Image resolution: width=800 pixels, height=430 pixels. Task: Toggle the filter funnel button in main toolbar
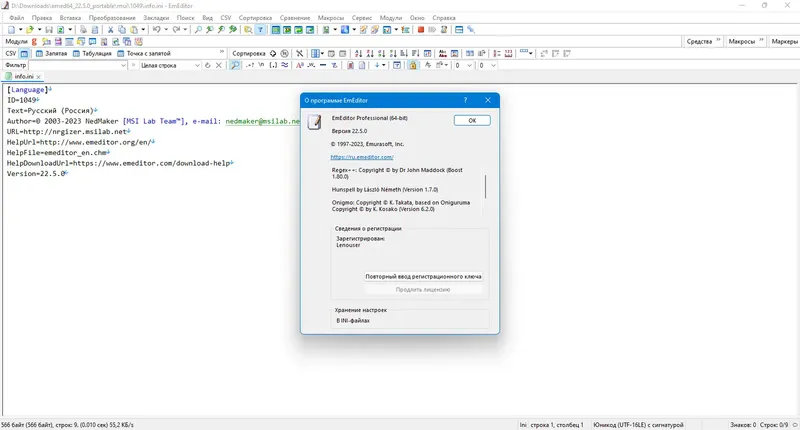tap(260, 30)
